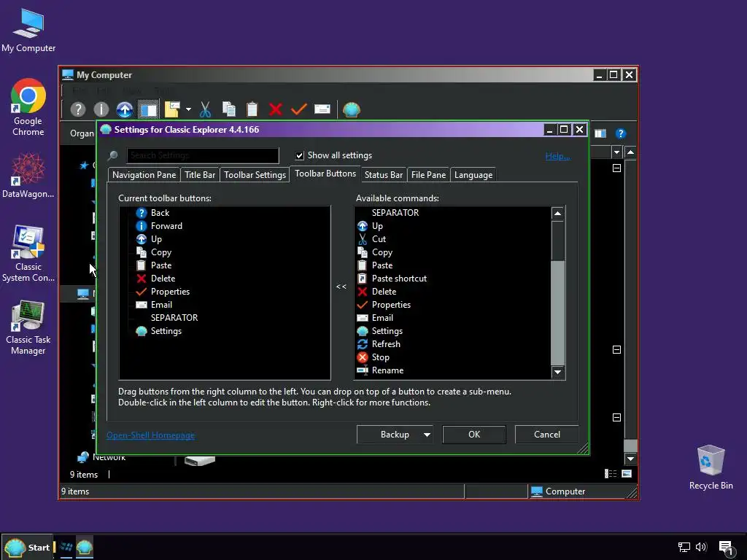Viewport: 747px width, 560px height.
Task: Click the preview pane icon in My Computer window
Action: point(600,134)
